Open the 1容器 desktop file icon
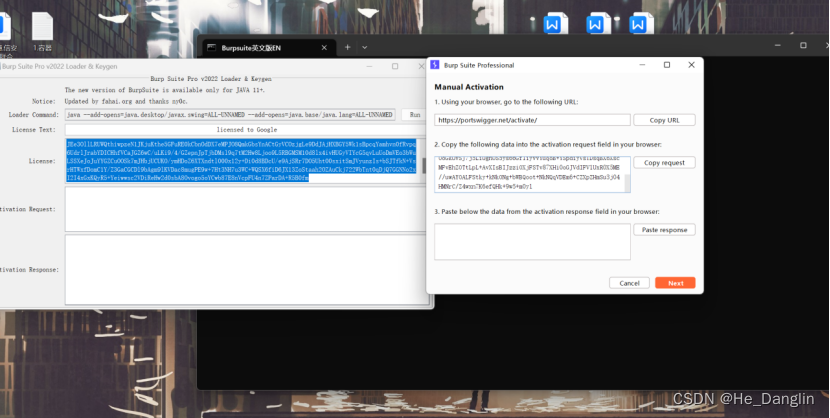830x418 pixels. tap(42, 31)
